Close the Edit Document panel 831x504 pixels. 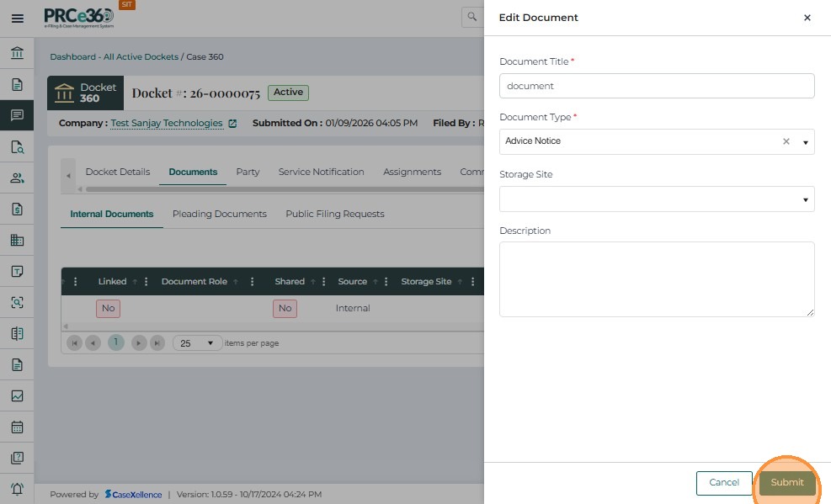tap(807, 18)
